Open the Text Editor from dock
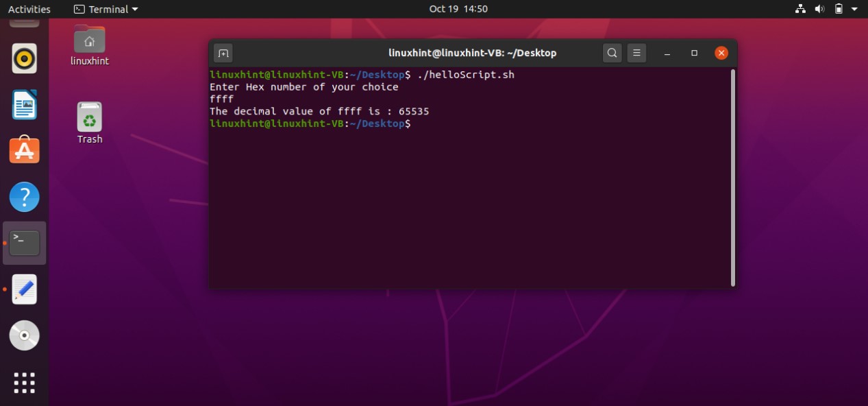This screenshot has height=406, width=868. [25, 289]
